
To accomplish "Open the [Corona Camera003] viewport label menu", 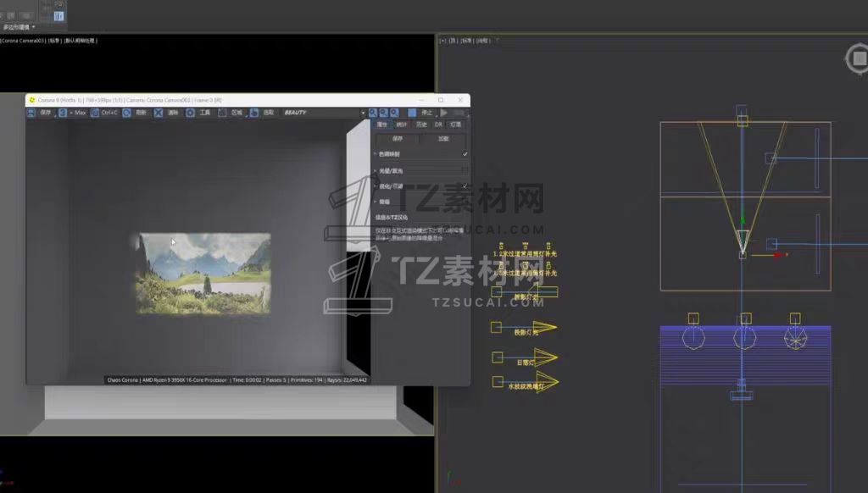I will pyautogui.click(x=21, y=41).
